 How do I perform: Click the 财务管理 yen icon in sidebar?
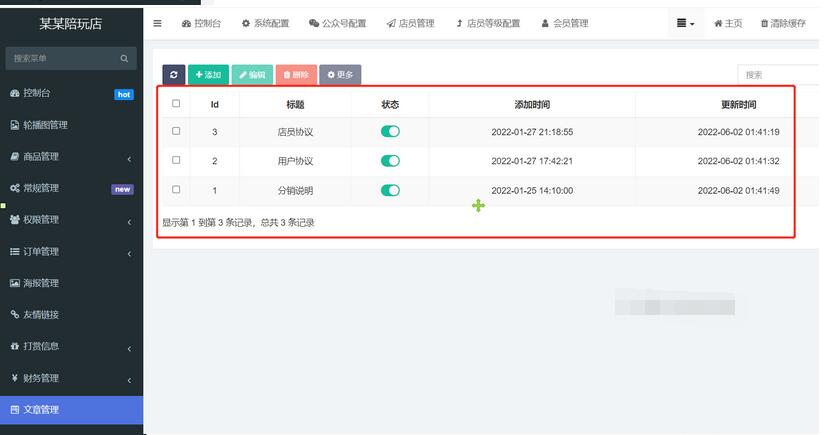(x=15, y=378)
